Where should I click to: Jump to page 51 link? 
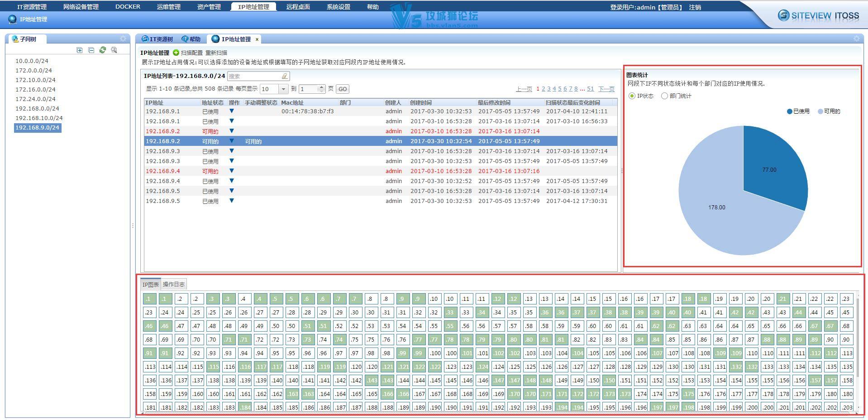(591, 89)
